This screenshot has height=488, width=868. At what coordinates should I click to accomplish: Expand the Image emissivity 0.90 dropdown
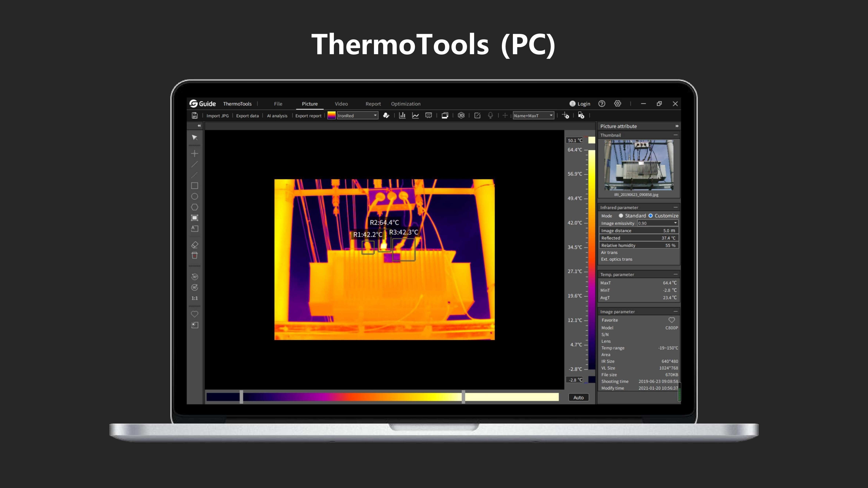point(657,223)
